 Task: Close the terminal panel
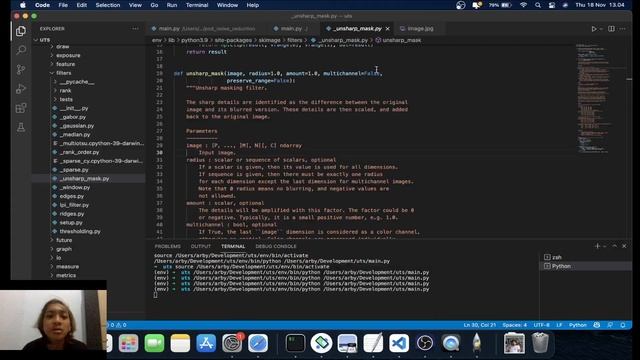tap(624, 246)
